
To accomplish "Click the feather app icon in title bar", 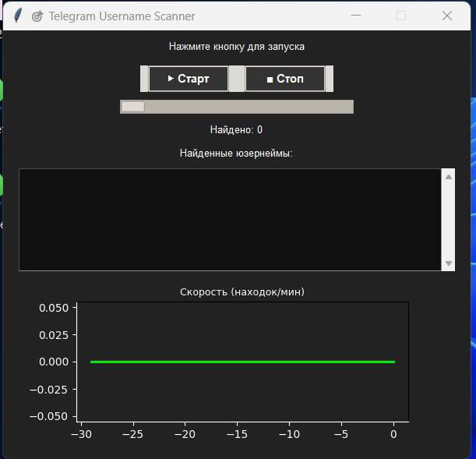I will click(x=18, y=16).
